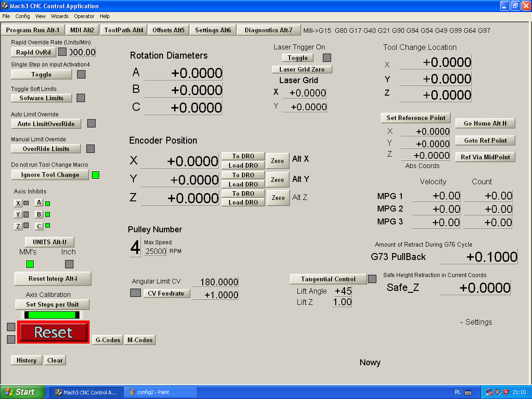The width and height of the screenshot is (532, 399).
Task: Toggle Rapid OvRd indicator LED
Action: pyautogui.click(x=62, y=52)
